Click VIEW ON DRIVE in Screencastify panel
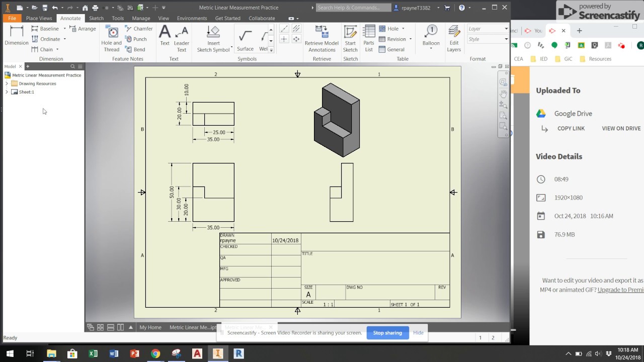Image resolution: width=644 pixels, height=362 pixels. (621, 128)
